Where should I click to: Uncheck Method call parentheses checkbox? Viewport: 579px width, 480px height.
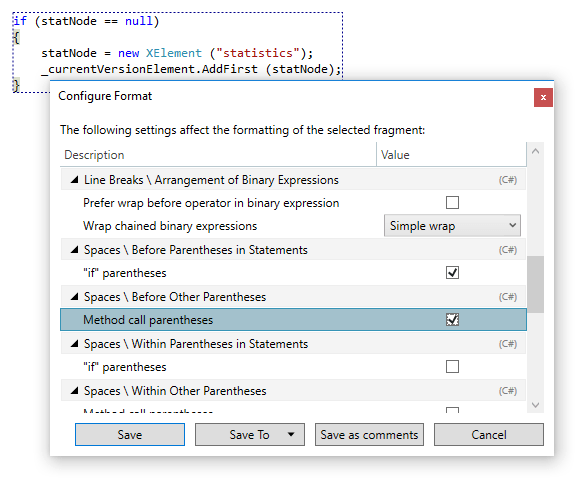[452, 320]
